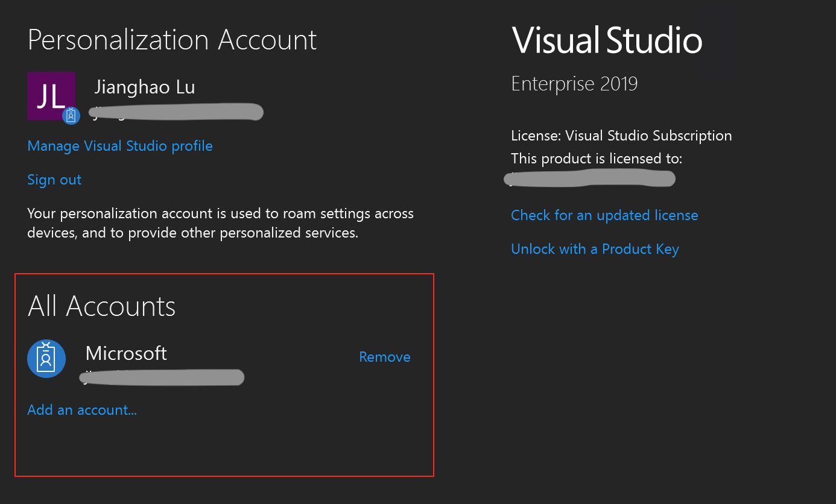Click License: Visual Studio Subscription text

[621, 136]
